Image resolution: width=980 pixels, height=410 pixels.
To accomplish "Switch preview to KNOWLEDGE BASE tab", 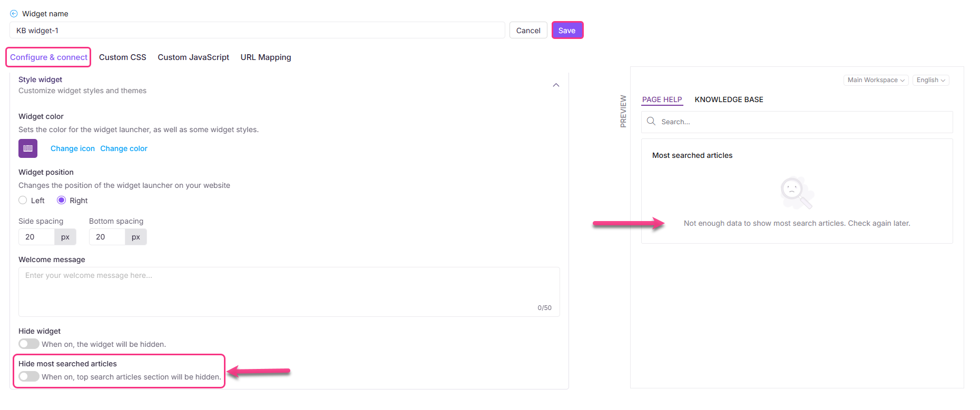I will point(729,99).
